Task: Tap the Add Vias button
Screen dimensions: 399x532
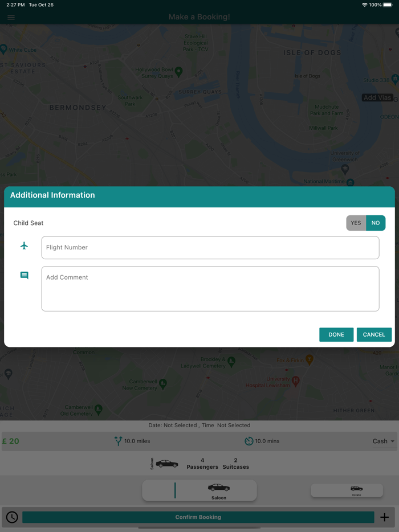Action: [x=377, y=98]
